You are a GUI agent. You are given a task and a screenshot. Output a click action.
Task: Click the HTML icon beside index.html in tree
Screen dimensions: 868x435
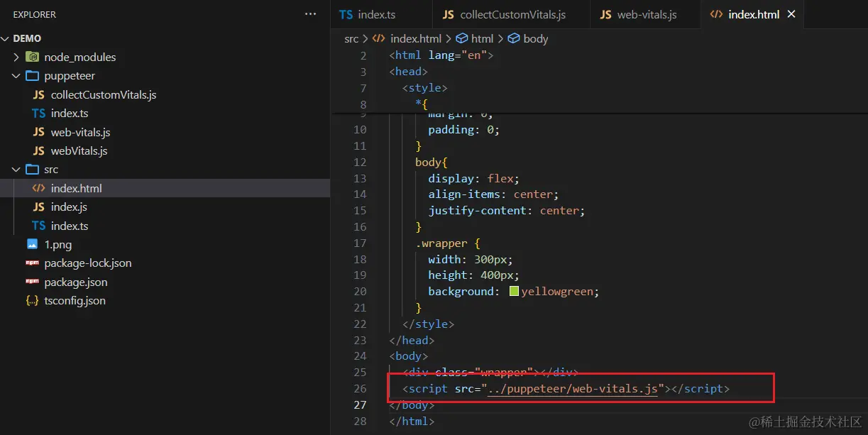[x=39, y=188]
